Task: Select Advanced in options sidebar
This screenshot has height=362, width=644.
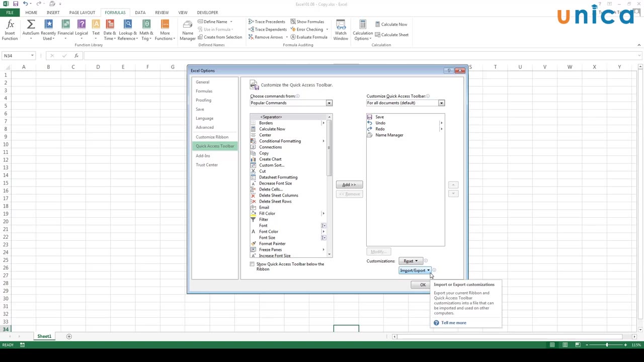Action: click(x=205, y=127)
